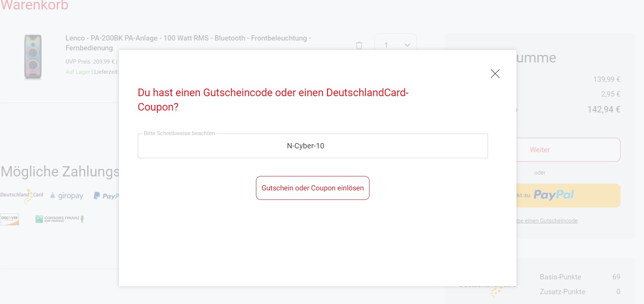Click the DeutschlandCard payment logo

coord(22,195)
